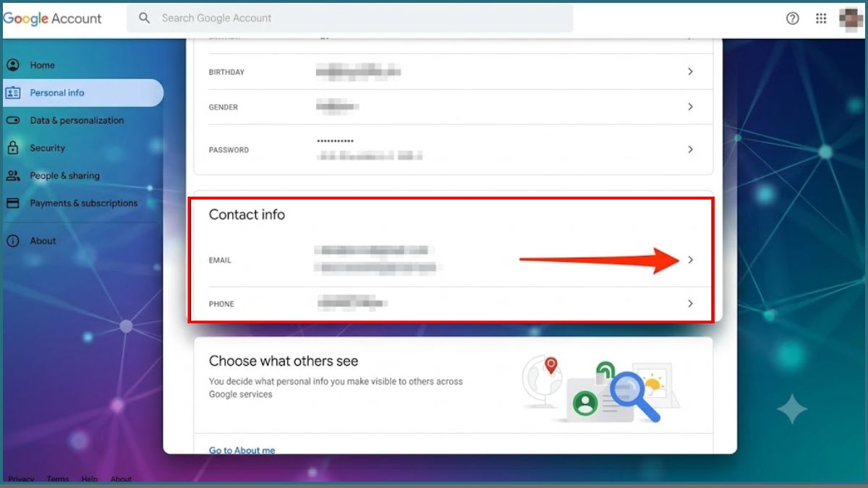Open the Privacy footer link
This screenshot has height=488, width=868.
click(21, 479)
